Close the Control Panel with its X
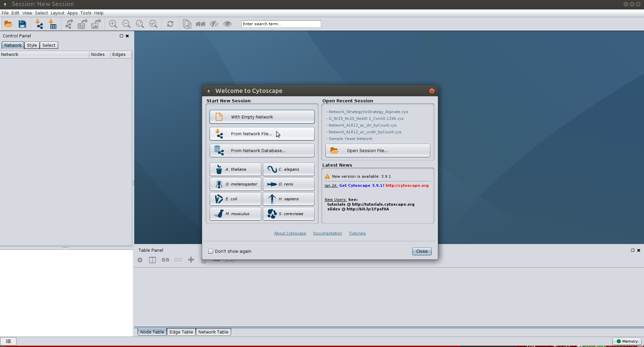 (127, 36)
